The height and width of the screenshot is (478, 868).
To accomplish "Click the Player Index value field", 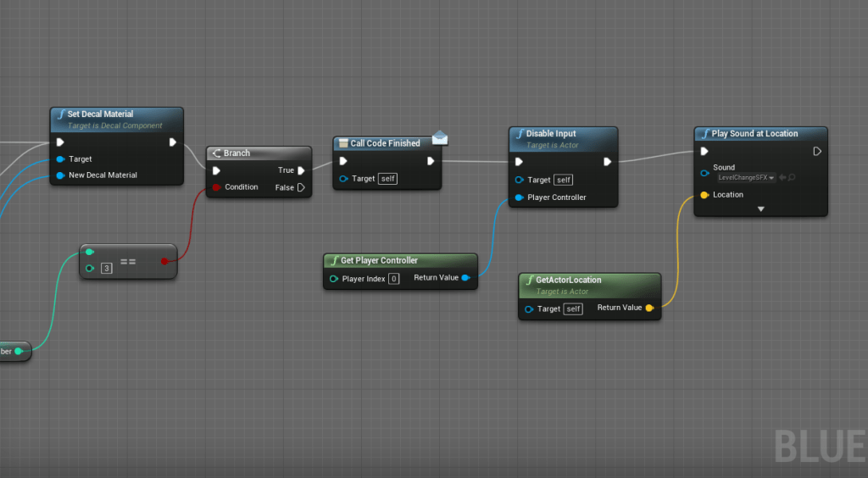I will [393, 279].
